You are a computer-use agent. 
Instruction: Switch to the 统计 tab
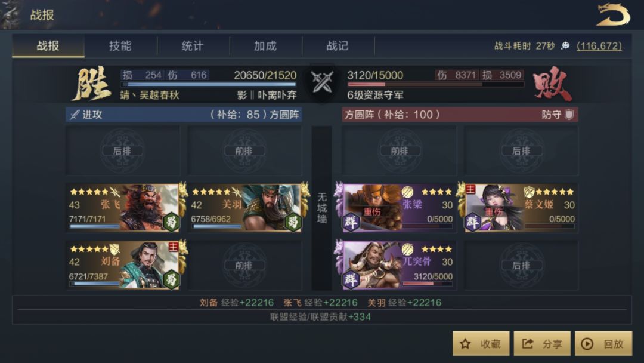click(x=193, y=45)
